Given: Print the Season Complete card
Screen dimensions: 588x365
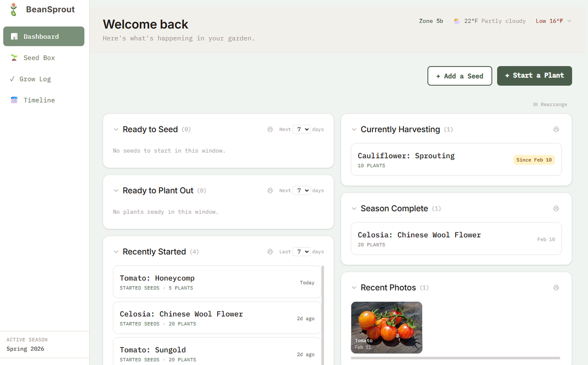Looking at the screenshot, I should 556,208.
